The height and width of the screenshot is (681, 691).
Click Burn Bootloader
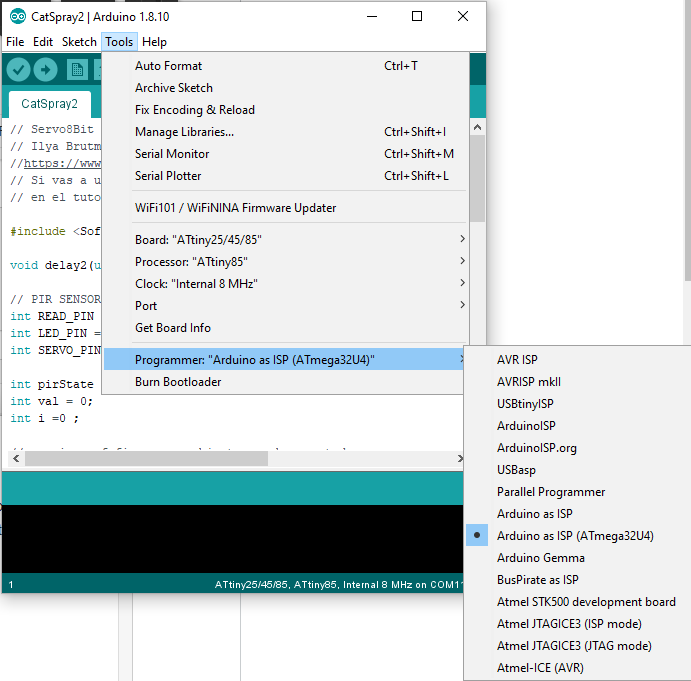pos(284,382)
